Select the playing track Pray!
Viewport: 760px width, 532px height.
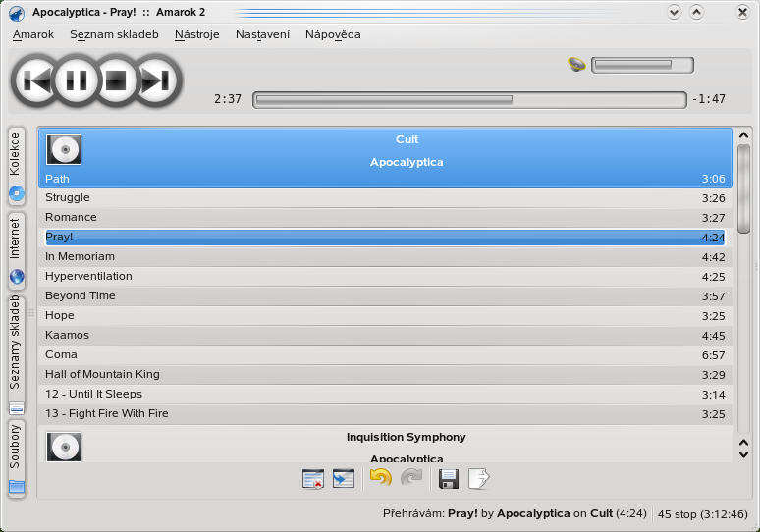385,237
